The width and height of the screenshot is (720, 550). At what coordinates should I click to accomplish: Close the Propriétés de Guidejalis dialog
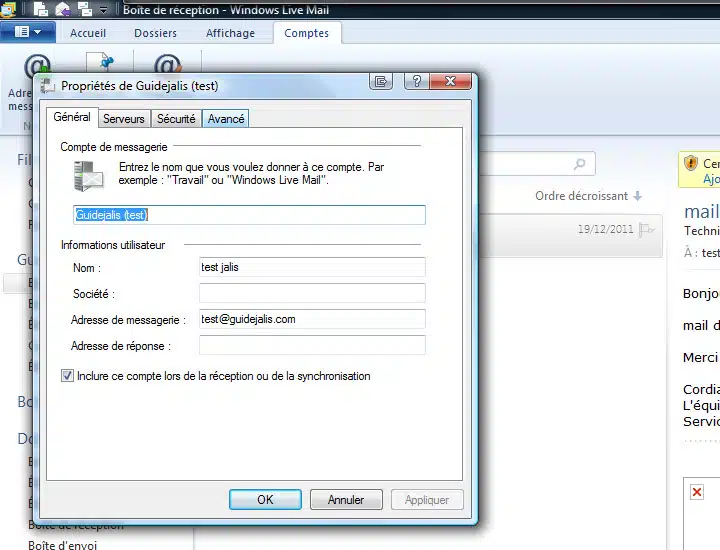click(450, 81)
